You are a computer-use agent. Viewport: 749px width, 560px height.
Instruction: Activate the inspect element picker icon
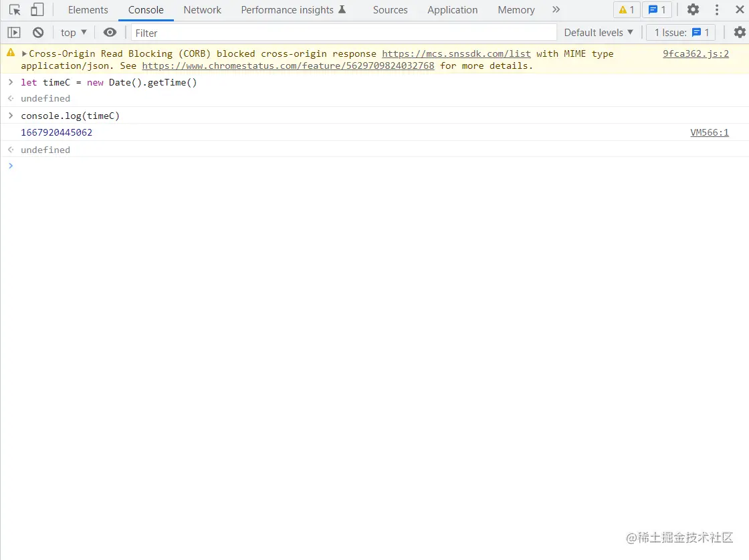point(15,10)
